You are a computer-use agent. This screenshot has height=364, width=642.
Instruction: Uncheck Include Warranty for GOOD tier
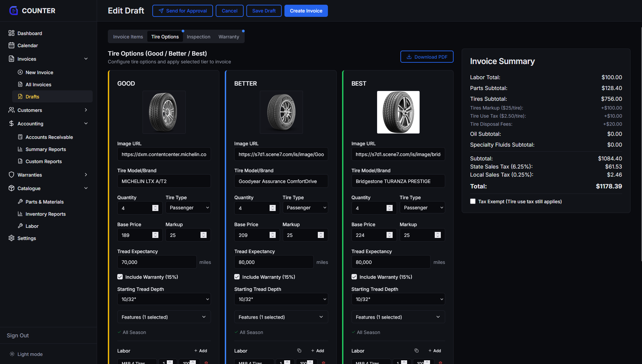point(120,277)
